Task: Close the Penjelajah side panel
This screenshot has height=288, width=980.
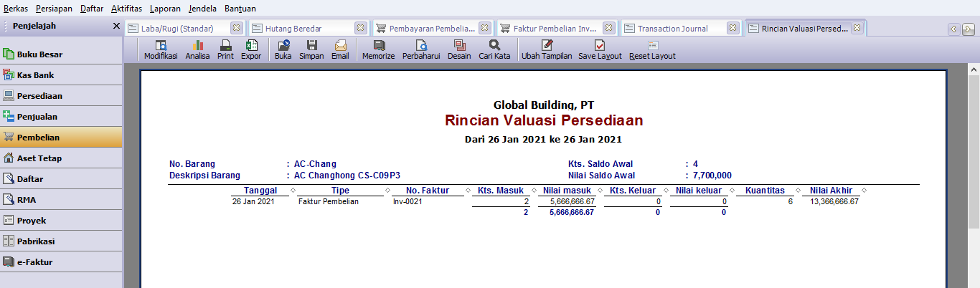Action: click(x=116, y=26)
